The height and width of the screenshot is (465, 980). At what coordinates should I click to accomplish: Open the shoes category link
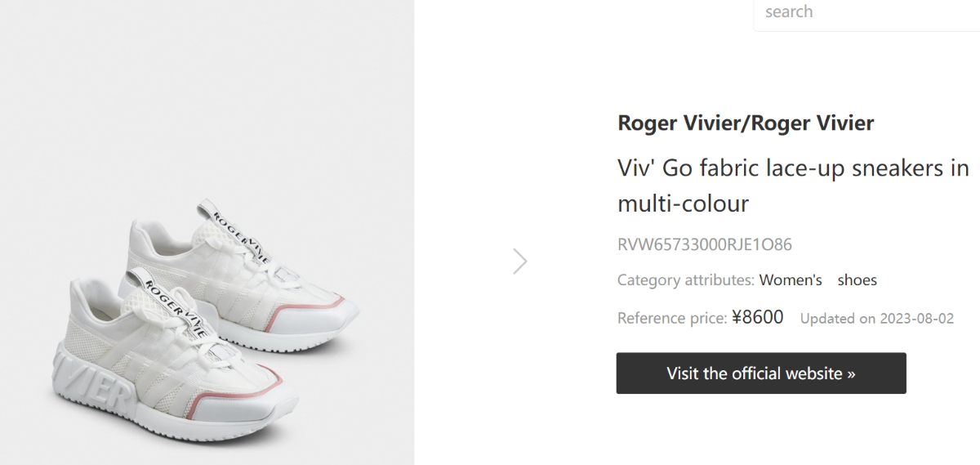coord(857,280)
